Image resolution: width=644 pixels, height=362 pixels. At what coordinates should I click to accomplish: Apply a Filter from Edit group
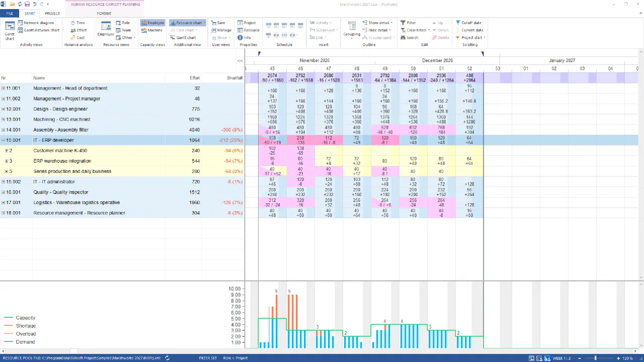coord(408,23)
